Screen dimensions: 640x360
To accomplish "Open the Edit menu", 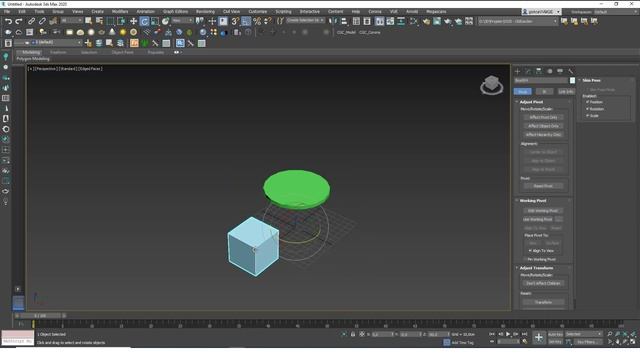I will tap(22, 12).
